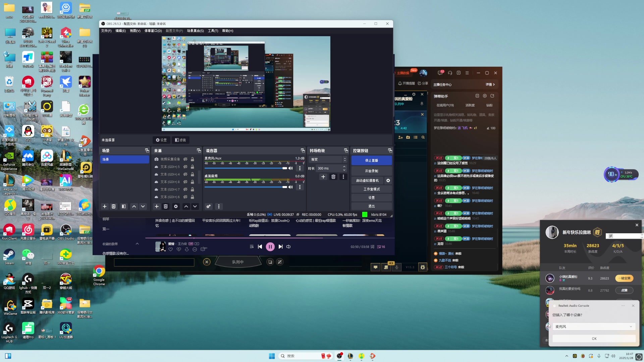Screen dimensions: 644x362
Task: Add a transition with plus icon
Action: [x=323, y=177]
